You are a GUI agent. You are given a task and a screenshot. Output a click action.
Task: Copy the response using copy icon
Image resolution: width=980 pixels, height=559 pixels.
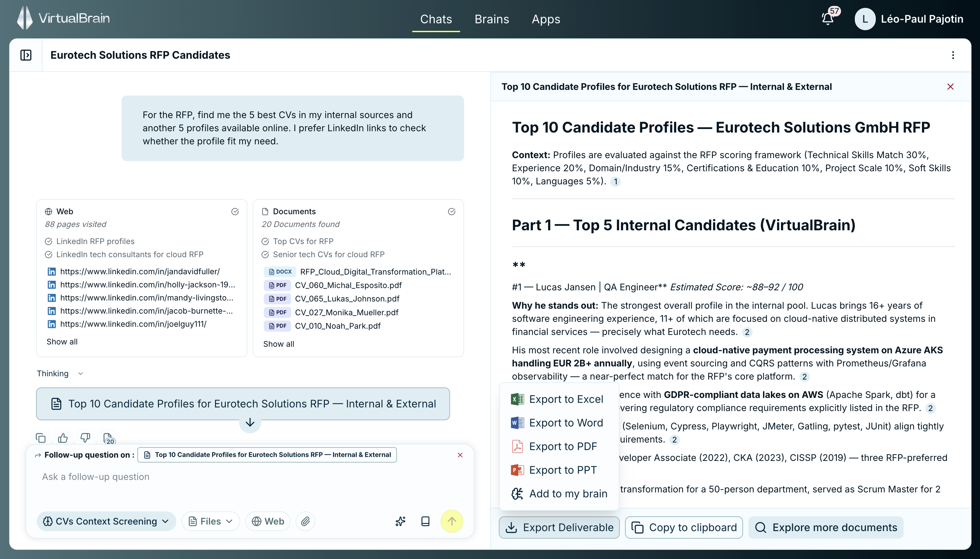[40, 438]
